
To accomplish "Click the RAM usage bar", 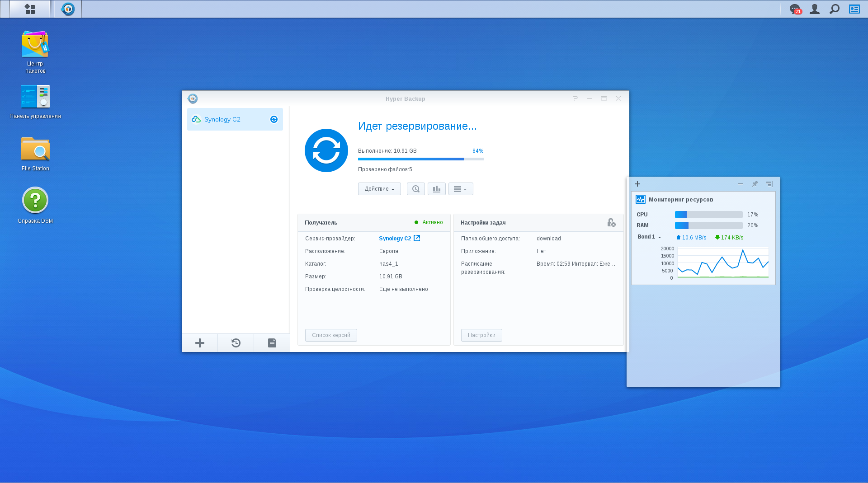I will [x=709, y=225].
